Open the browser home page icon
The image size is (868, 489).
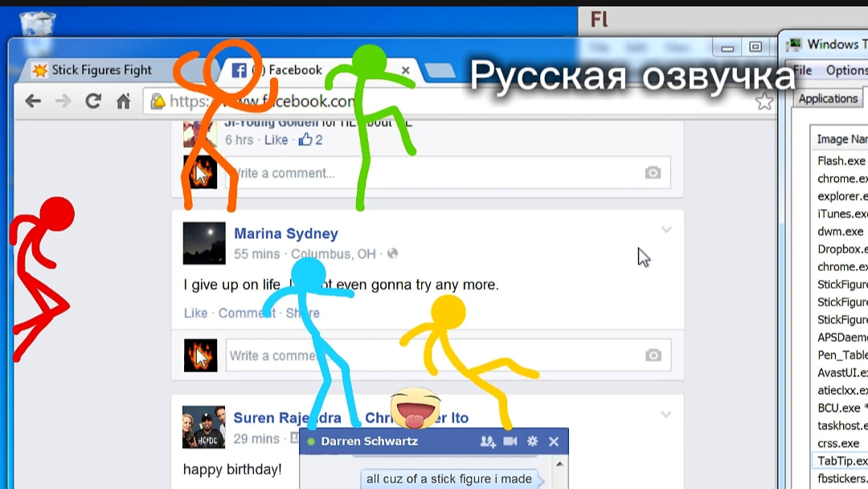click(123, 101)
